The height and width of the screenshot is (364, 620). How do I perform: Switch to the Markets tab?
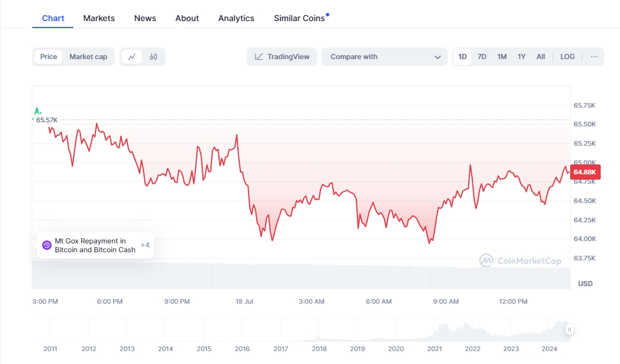99,18
